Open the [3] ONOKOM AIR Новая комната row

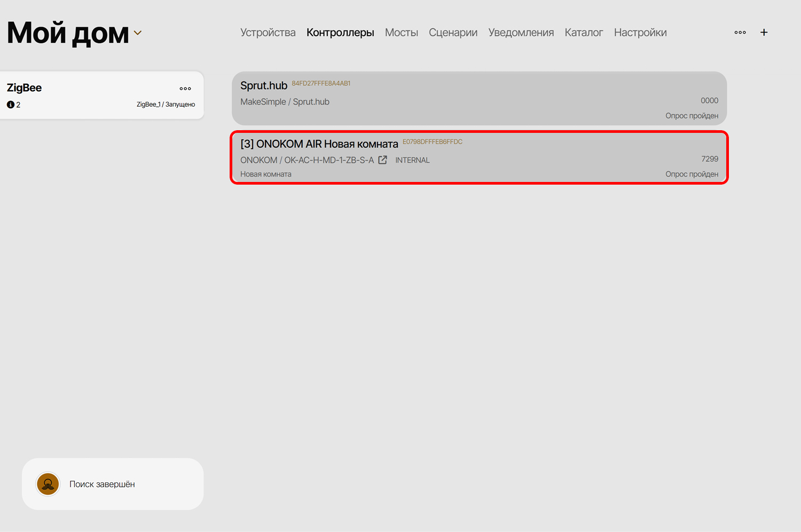pyautogui.click(x=480, y=157)
